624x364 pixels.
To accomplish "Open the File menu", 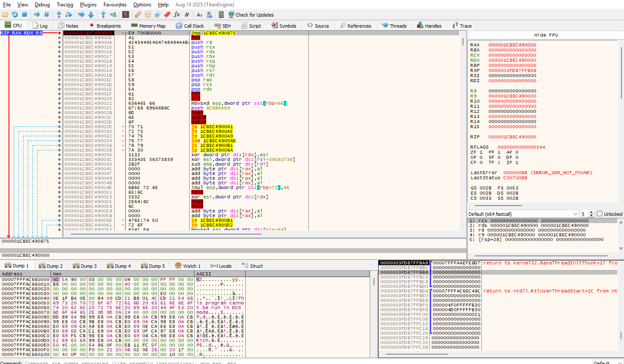I will pos(7,5).
